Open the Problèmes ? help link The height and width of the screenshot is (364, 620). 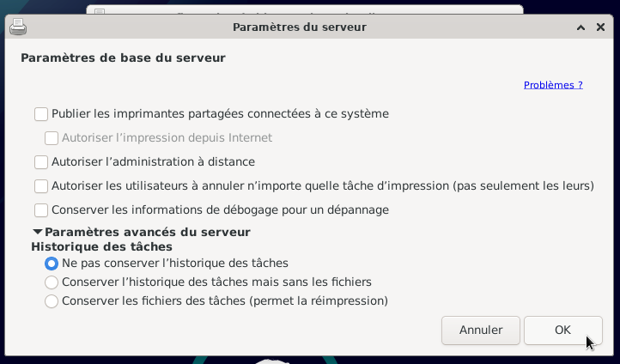pyautogui.click(x=553, y=85)
